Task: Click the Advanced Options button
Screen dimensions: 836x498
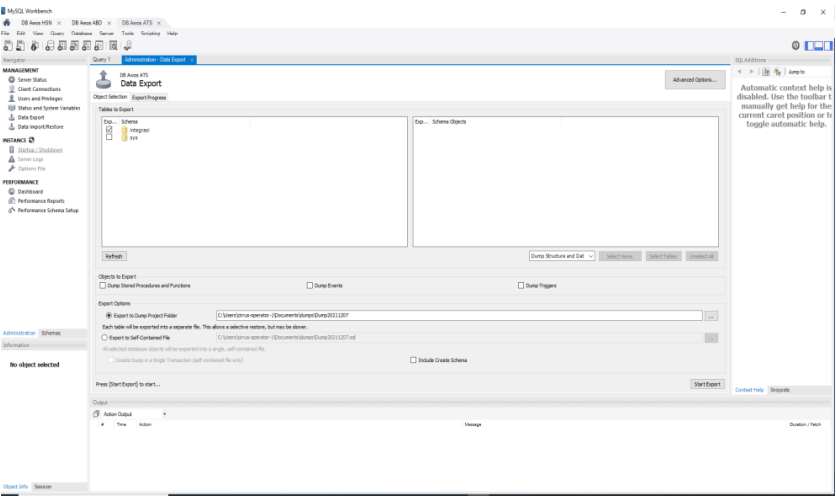Action: coord(693,79)
